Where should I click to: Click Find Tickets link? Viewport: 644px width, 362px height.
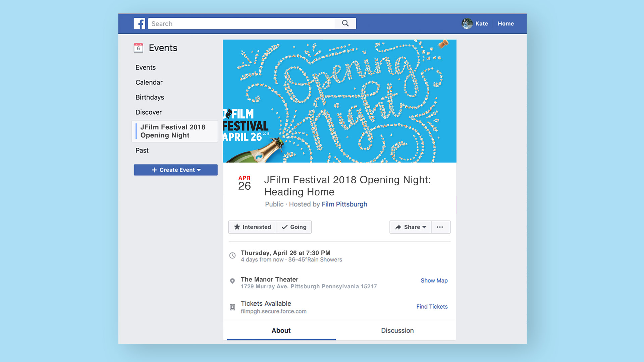(432, 307)
